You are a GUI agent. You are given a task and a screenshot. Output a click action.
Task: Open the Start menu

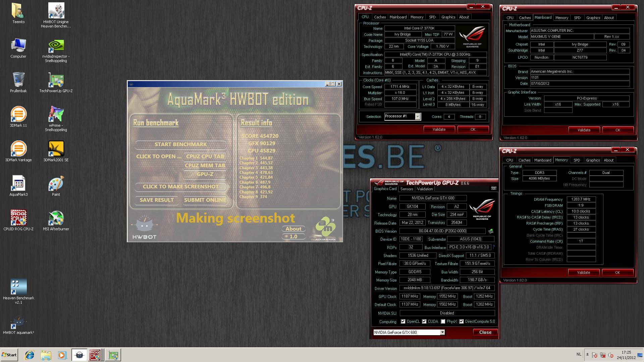pos(9,355)
